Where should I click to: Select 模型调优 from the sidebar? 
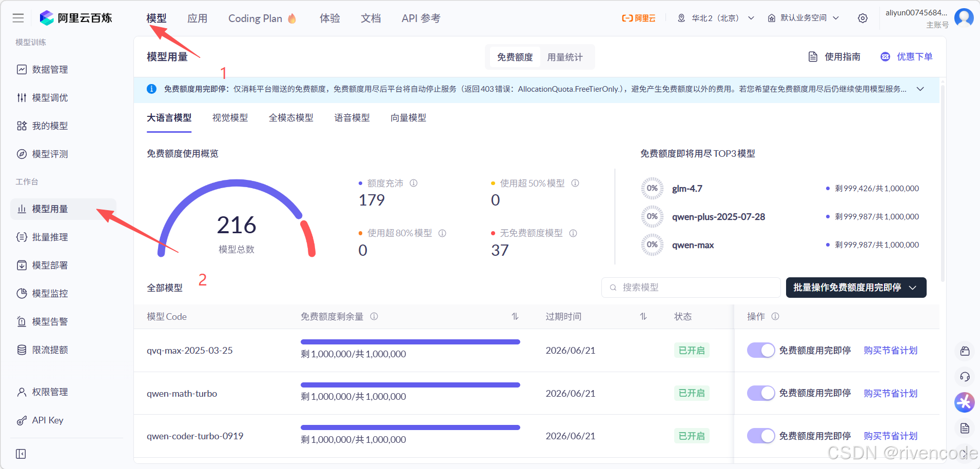click(49, 97)
